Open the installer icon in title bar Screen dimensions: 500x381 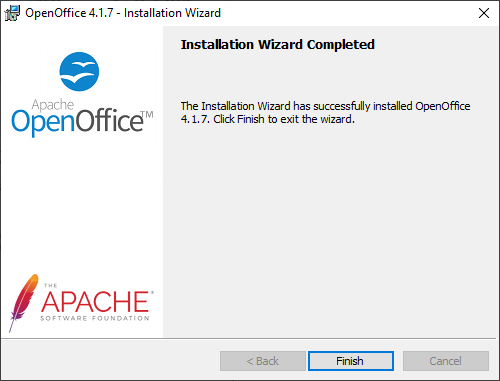12,13
